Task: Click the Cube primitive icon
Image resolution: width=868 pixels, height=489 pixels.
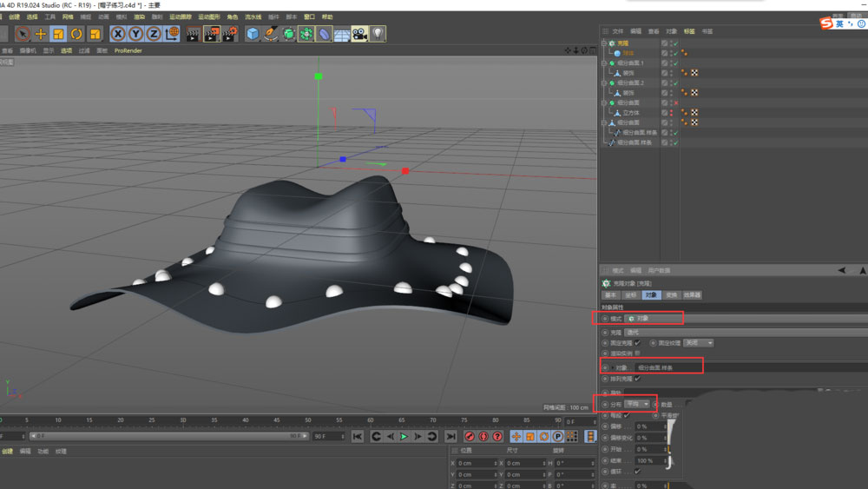Action: pos(252,34)
